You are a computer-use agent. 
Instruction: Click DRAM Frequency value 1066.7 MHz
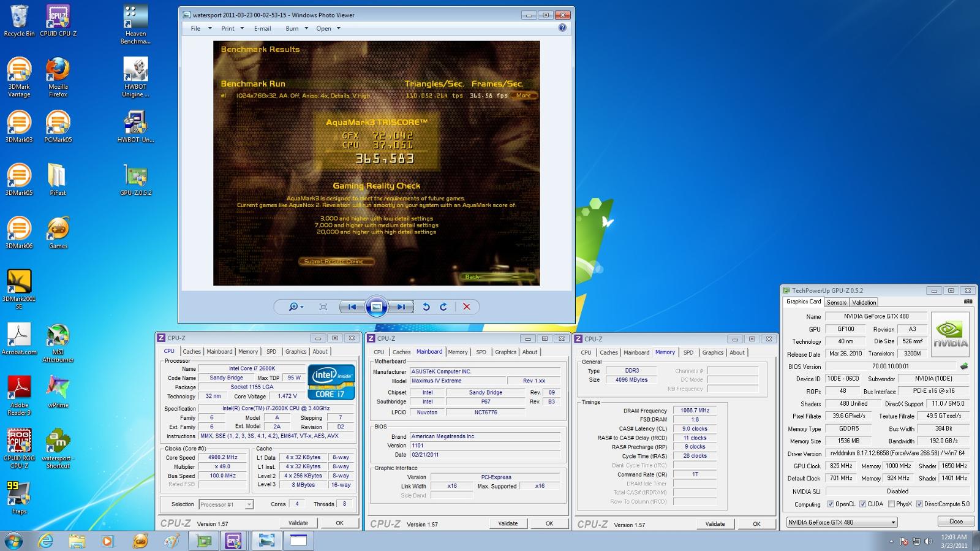click(x=695, y=411)
